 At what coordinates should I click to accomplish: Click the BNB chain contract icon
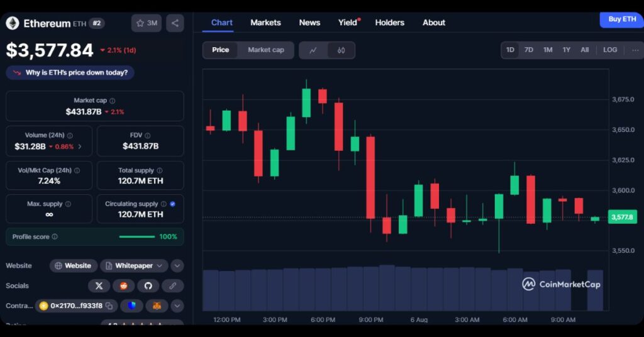point(43,306)
